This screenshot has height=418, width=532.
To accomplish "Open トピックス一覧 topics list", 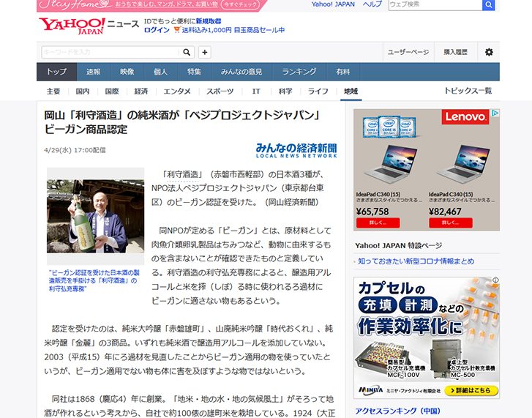I will coord(468,91).
